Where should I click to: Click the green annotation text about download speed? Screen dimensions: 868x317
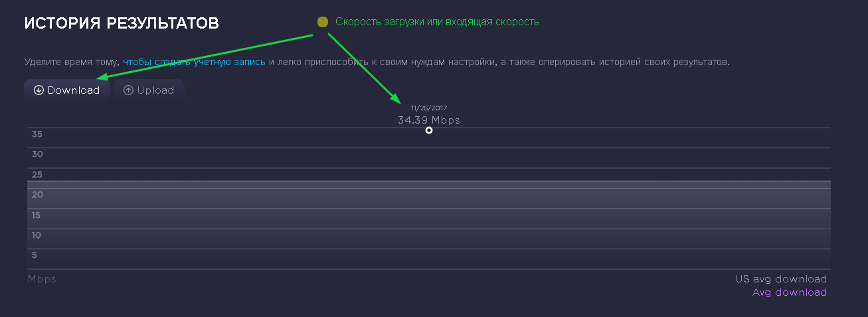tap(437, 22)
